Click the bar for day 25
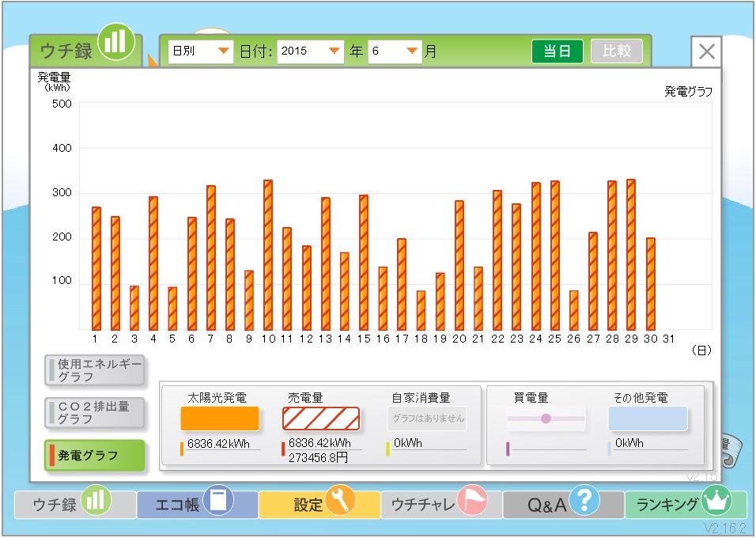Screen dimensions: 756x538 (555, 256)
